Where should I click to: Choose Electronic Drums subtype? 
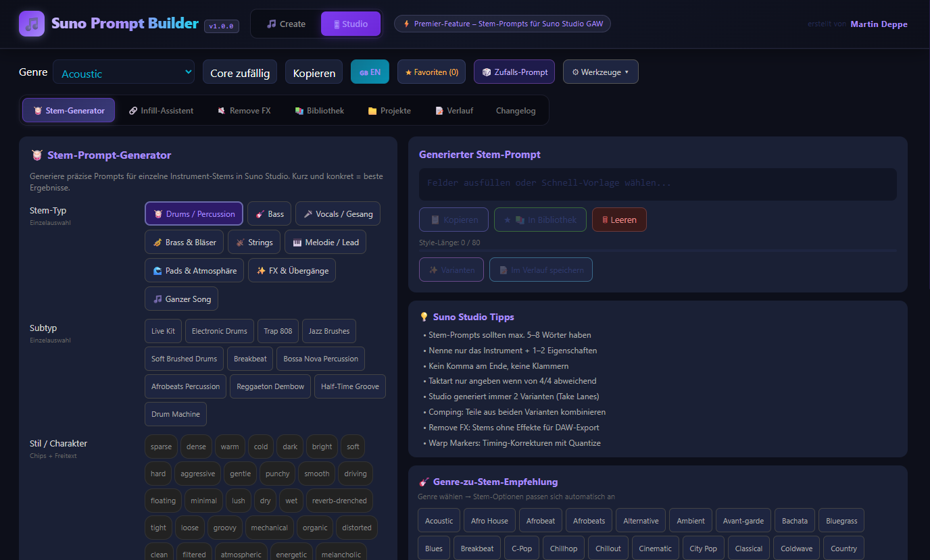click(220, 331)
